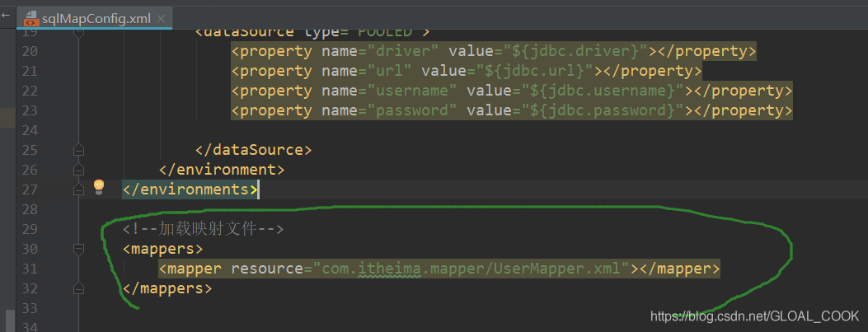Collapse the fold marker at </environment> line 26
This screenshot has height=332, width=868.
point(78,170)
